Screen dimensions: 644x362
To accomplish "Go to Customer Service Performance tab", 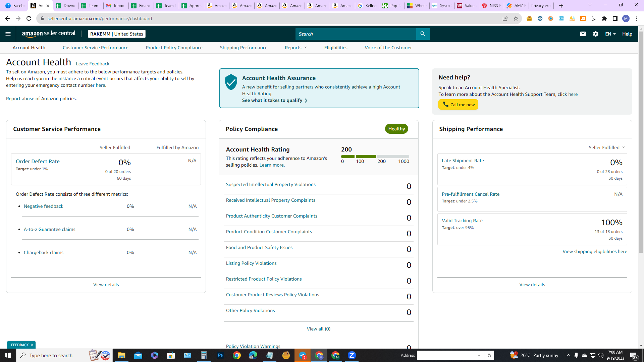I will click(x=96, y=48).
